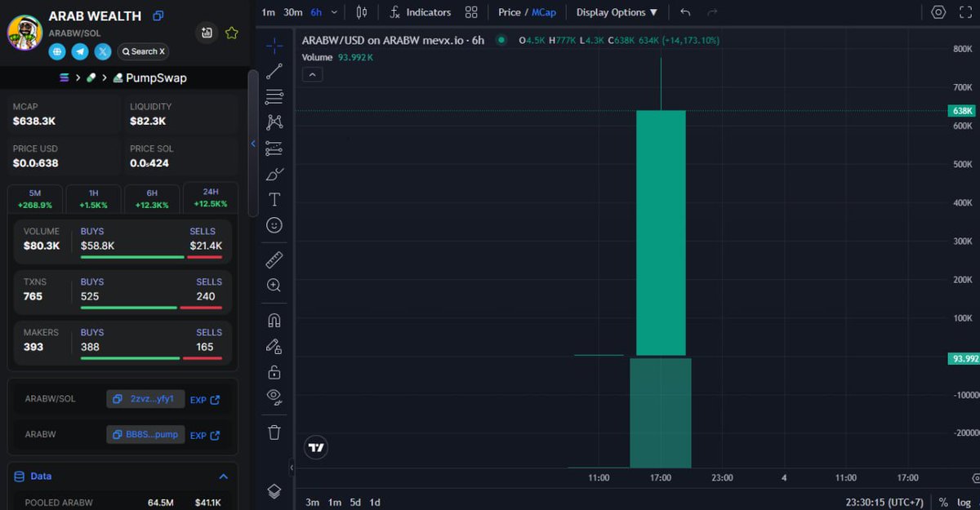This screenshot has width=980, height=510.
Task: Add ARAB WEALTH to favorites star
Action: (x=231, y=33)
